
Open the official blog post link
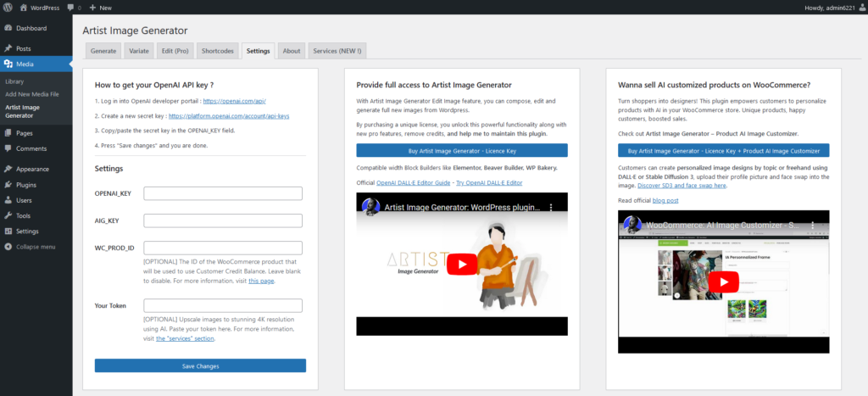(665, 200)
